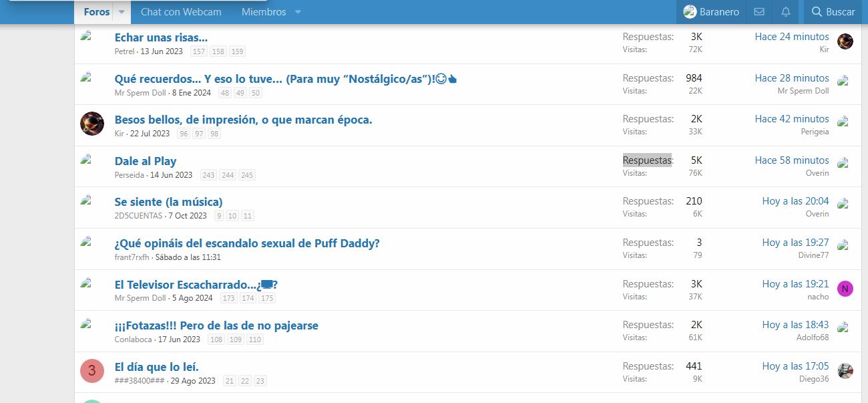Click Kir's avatar on Besos bellos thread
The width and height of the screenshot is (868, 403).
(92, 124)
